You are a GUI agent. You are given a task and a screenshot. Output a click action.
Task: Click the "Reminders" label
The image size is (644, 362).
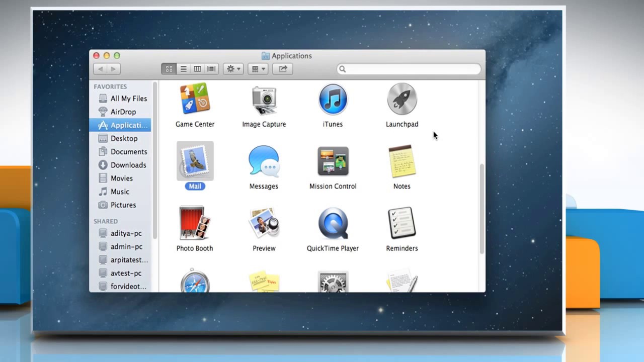coord(401,248)
